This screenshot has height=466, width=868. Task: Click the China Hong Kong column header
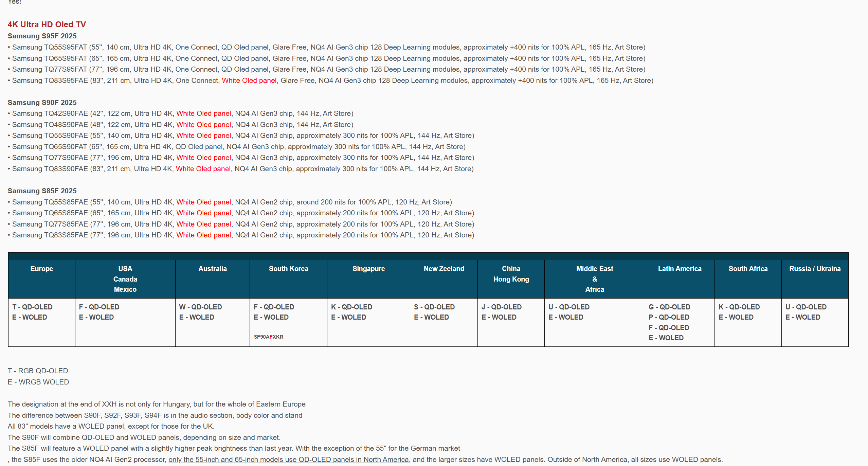coord(511,274)
